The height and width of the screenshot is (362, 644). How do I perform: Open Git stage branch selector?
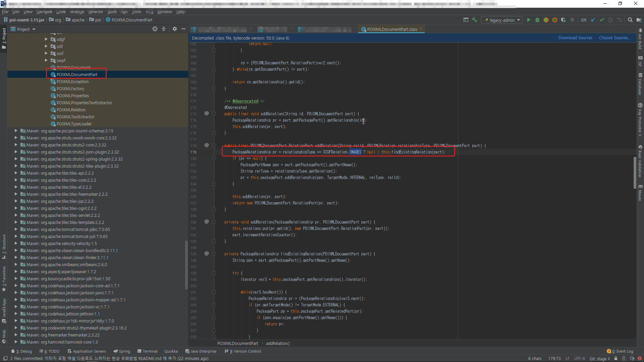click(x=600, y=359)
